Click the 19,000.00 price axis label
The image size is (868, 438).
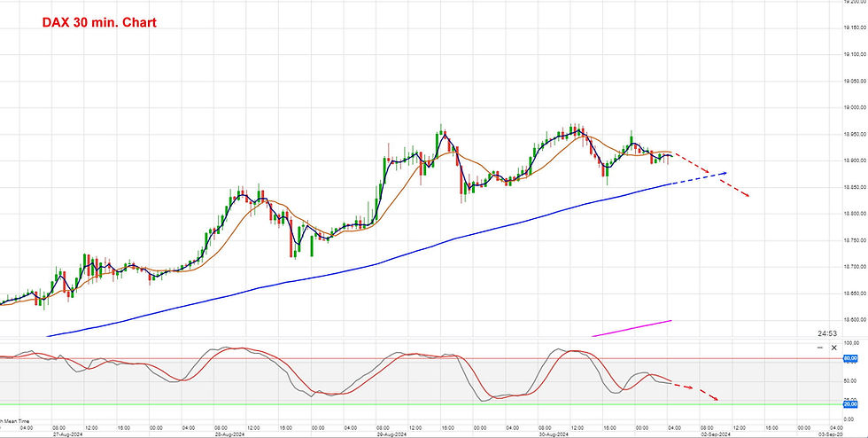(854, 107)
